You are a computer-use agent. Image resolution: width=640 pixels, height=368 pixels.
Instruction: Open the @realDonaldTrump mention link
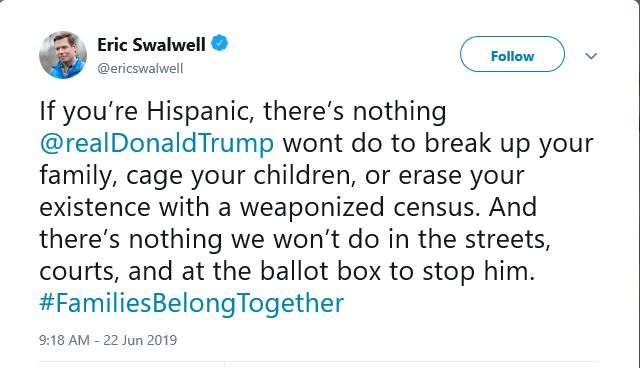tap(157, 144)
